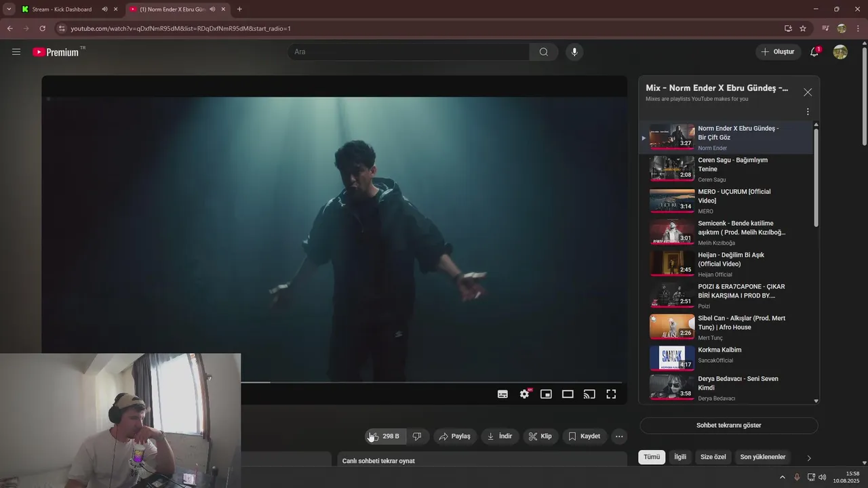Image resolution: width=868 pixels, height=488 pixels.
Task: Switch to Stream - Kick Dashboard tab
Action: (x=61, y=9)
